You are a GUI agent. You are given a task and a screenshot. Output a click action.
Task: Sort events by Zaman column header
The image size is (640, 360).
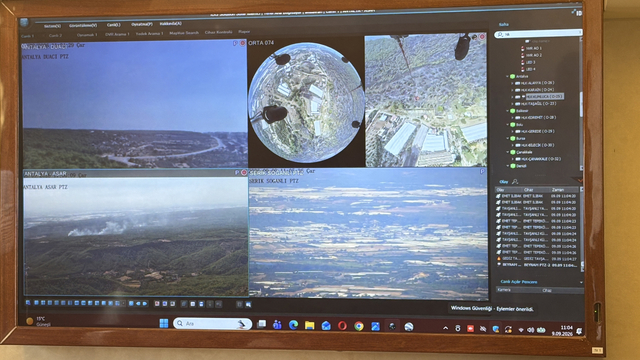[558, 190]
